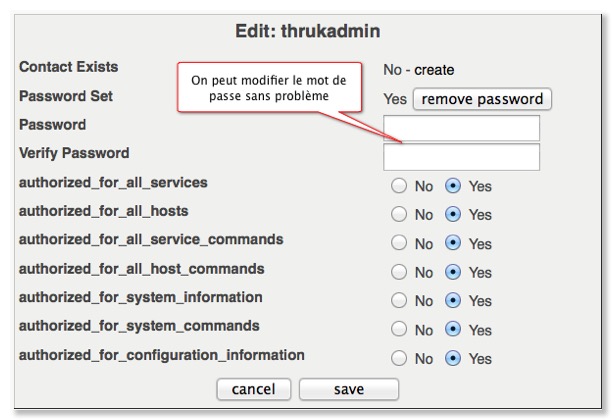Image resolution: width=612 pixels, height=420 pixels.
Task: Save the thrukadmin contact settings
Action: click(x=348, y=389)
